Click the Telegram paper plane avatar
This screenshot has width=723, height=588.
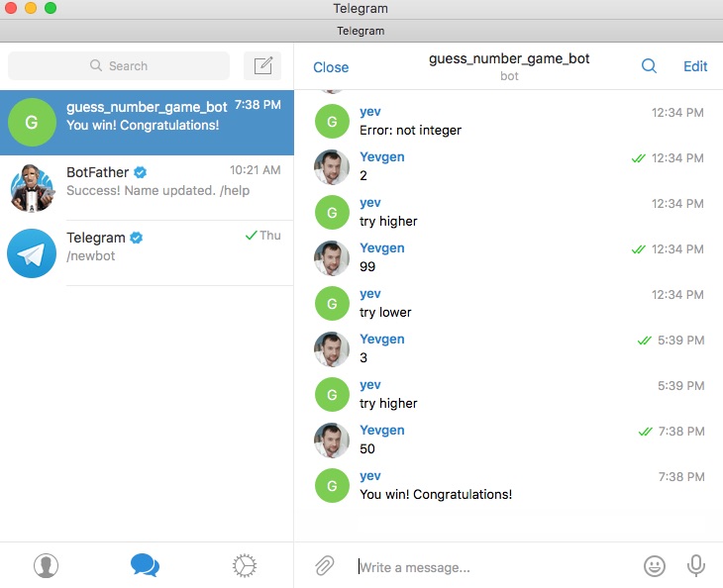pyautogui.click(x=32, y=253)
